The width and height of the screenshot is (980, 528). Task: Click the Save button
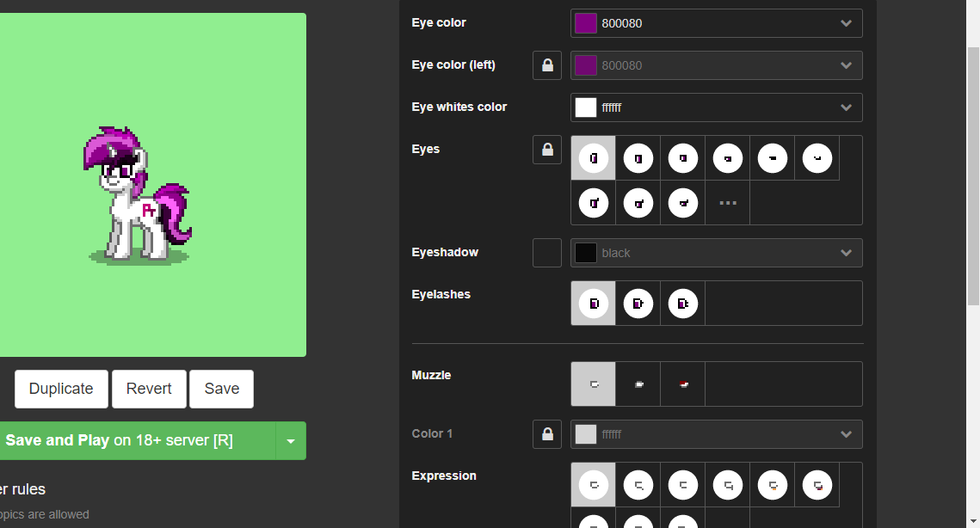(x=222, y=389)
